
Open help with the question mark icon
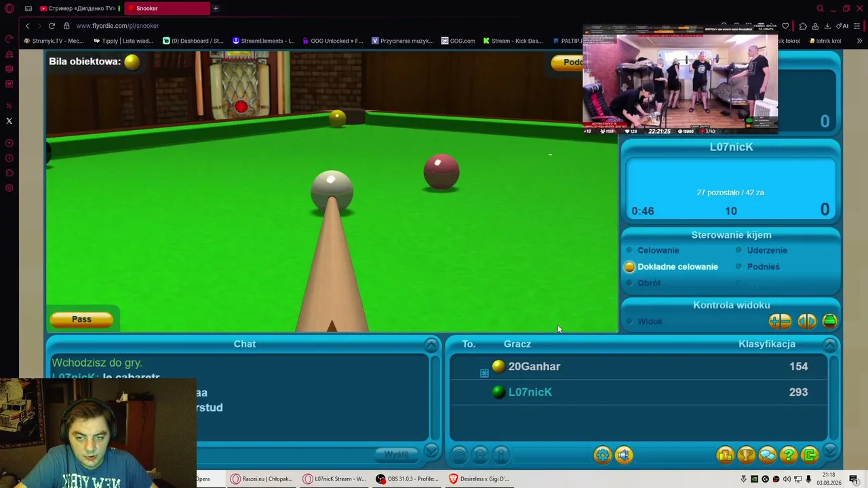click(x=788, y=455)
